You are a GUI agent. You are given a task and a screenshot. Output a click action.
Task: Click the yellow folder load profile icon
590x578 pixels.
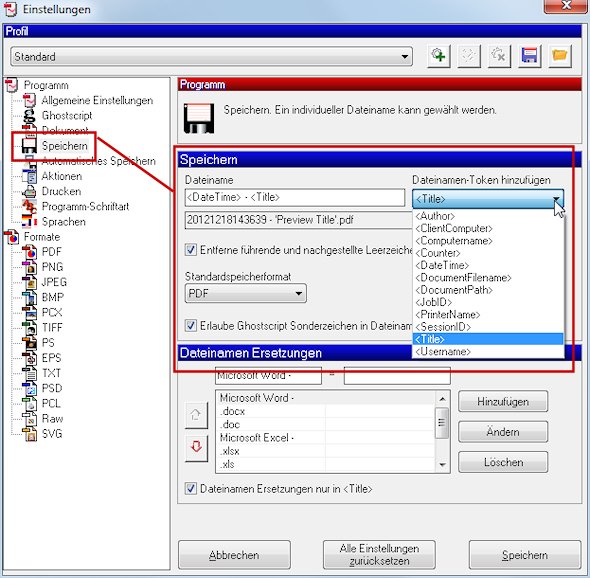[560, 56]
